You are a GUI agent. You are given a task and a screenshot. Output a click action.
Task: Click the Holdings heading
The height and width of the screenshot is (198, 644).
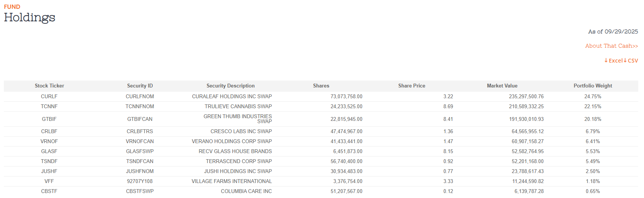(30, 18)
